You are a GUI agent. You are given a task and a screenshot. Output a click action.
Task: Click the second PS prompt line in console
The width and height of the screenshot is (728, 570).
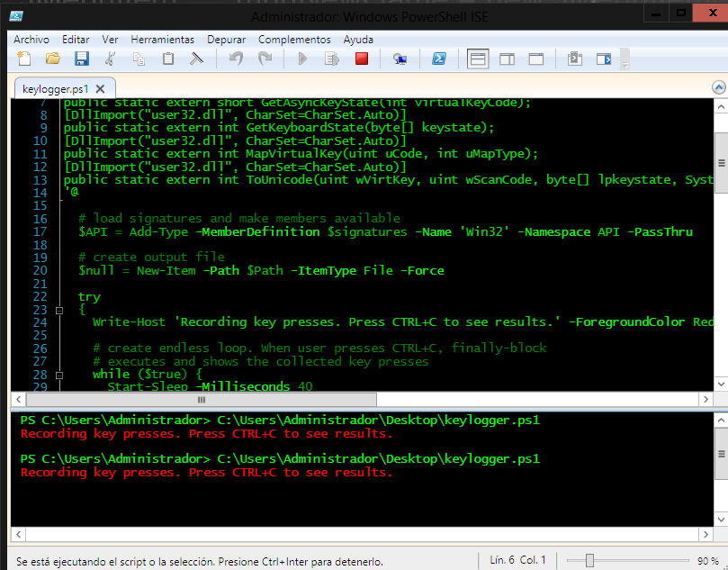point(280,459)
